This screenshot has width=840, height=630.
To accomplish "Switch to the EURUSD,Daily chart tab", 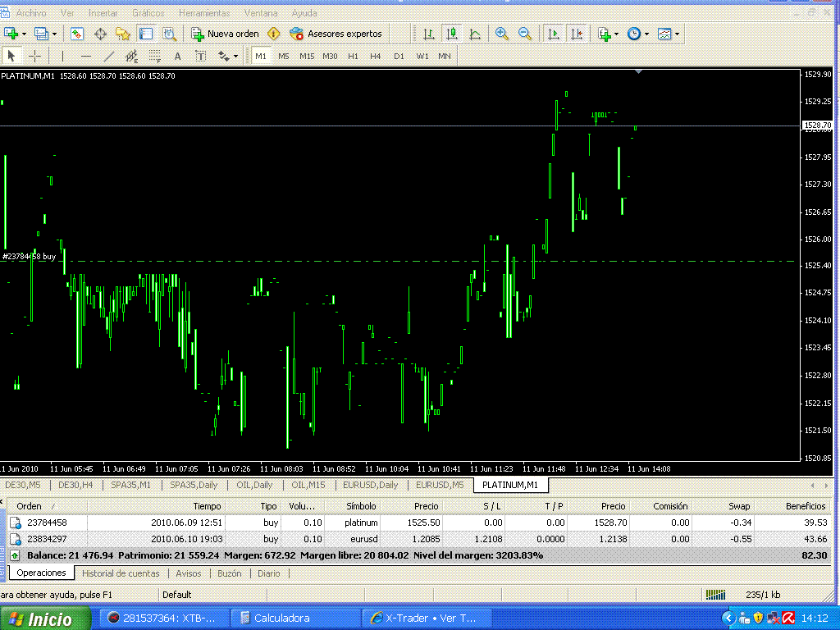I will click(370, 485).
